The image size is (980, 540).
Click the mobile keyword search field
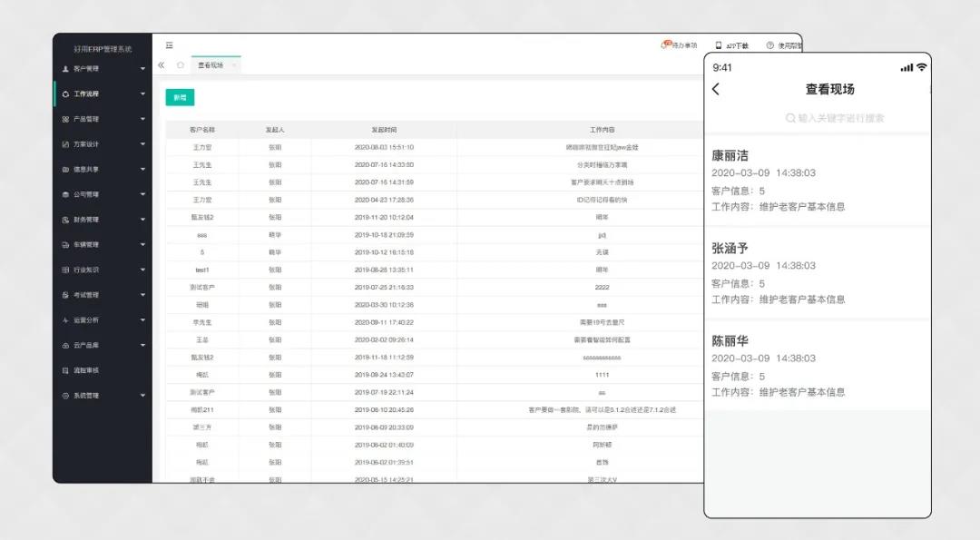(835, 118)
